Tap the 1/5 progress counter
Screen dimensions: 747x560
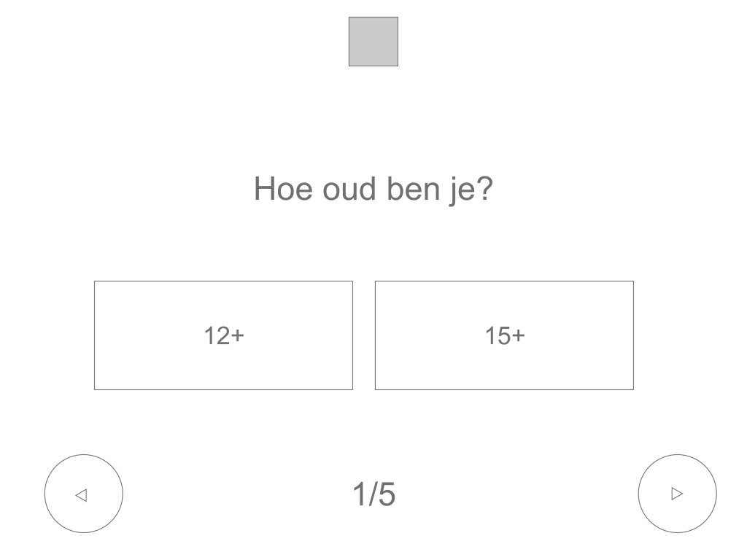click(373, 494)
